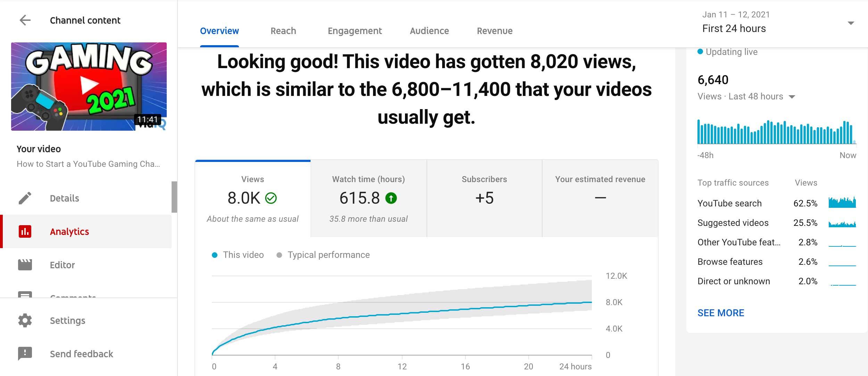Toggle the Typical performance legend dot
The width and height of the screenshot is (868, 376).
(x=279, y=255)
